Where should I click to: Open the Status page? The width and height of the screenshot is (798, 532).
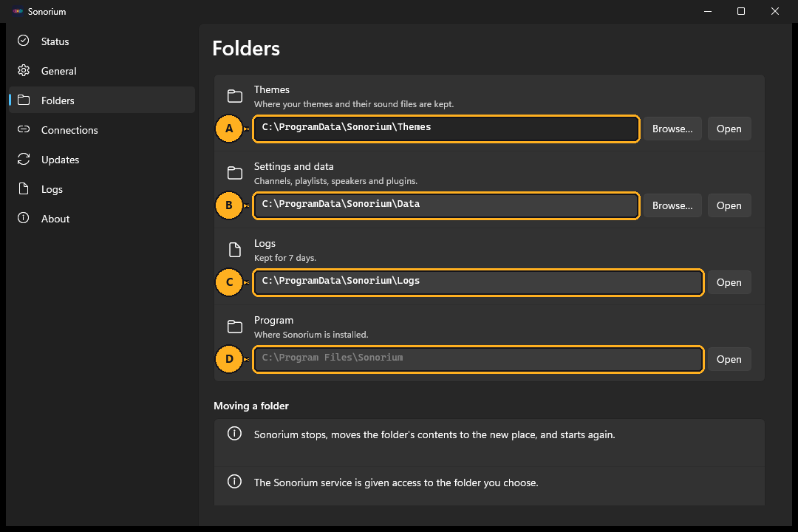click(102, 41)
